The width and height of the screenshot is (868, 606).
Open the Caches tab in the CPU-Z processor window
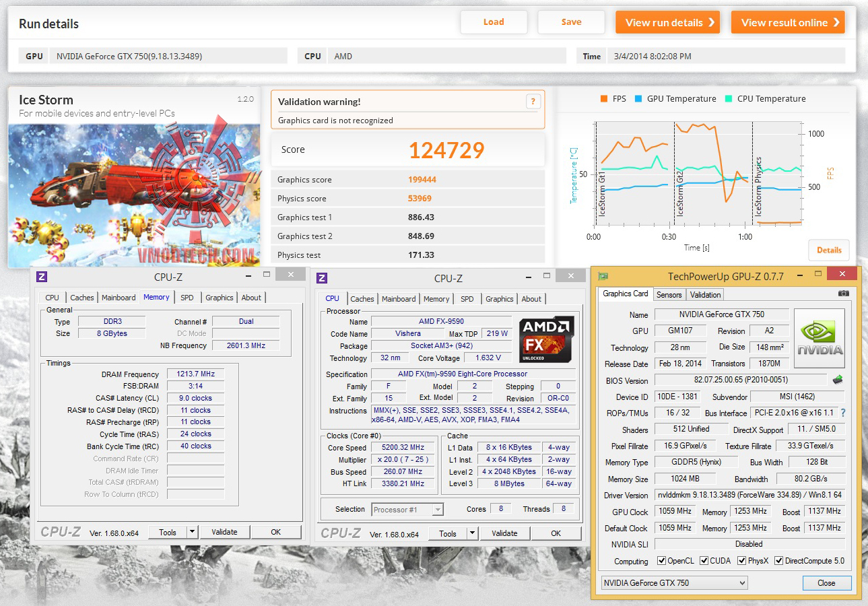click(x=362, y=299)
